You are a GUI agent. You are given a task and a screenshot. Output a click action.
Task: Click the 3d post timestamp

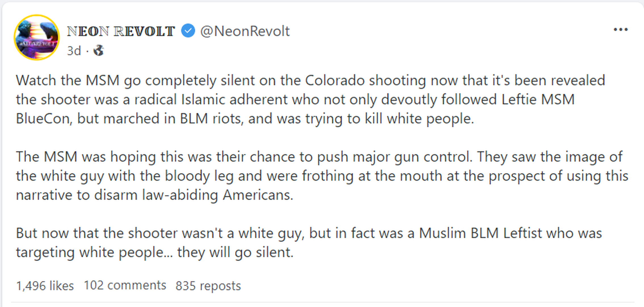74,51
